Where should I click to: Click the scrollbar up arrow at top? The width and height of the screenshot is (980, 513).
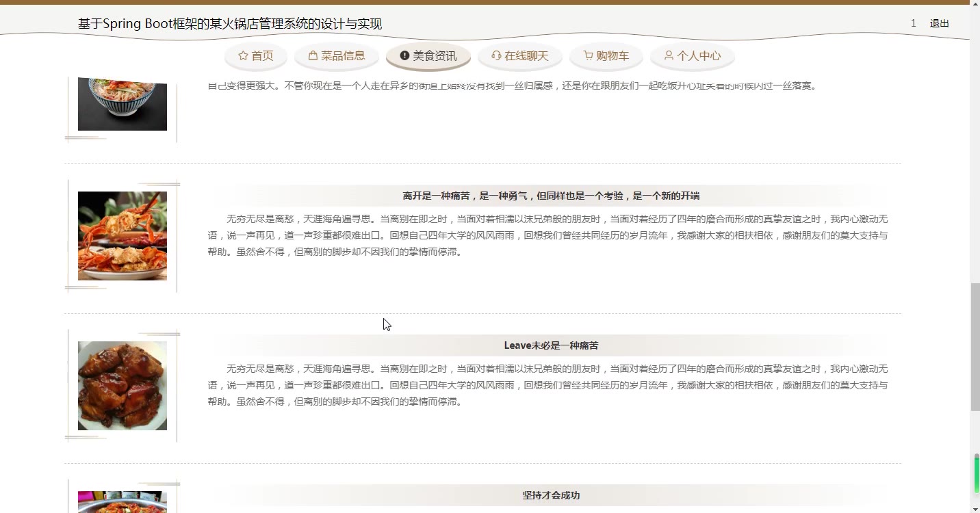[975, 4]
